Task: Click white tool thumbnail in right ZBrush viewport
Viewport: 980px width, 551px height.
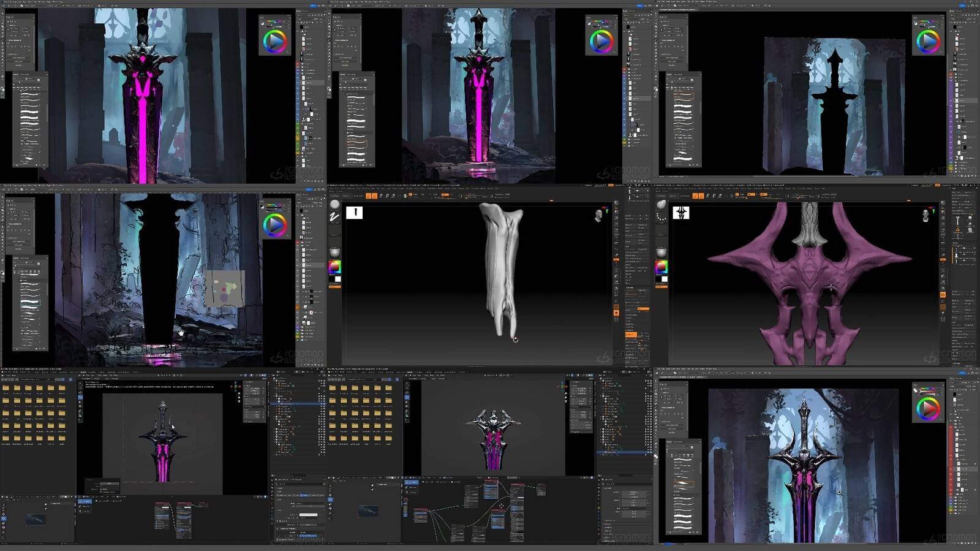Action: [x=681, y=213]
